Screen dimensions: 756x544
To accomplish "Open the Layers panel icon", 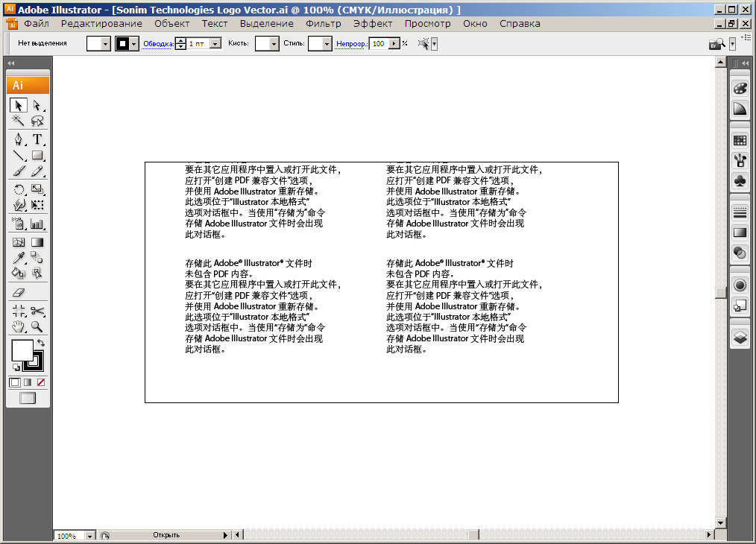I will point(740,337).
